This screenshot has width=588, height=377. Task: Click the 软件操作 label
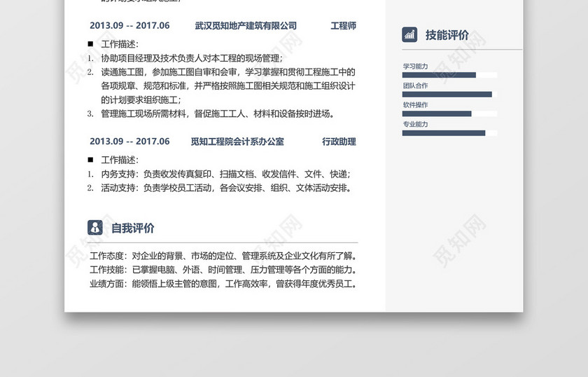415,105
